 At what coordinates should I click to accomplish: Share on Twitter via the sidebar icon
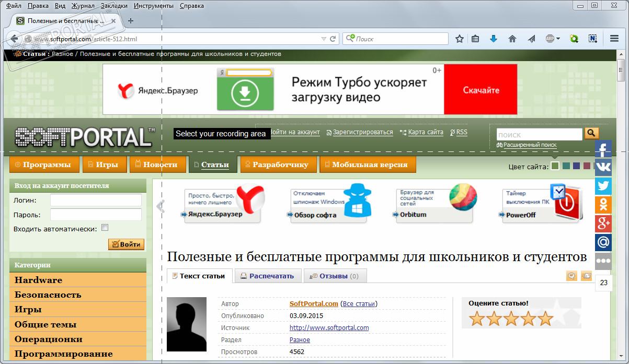tap(603, 186)
